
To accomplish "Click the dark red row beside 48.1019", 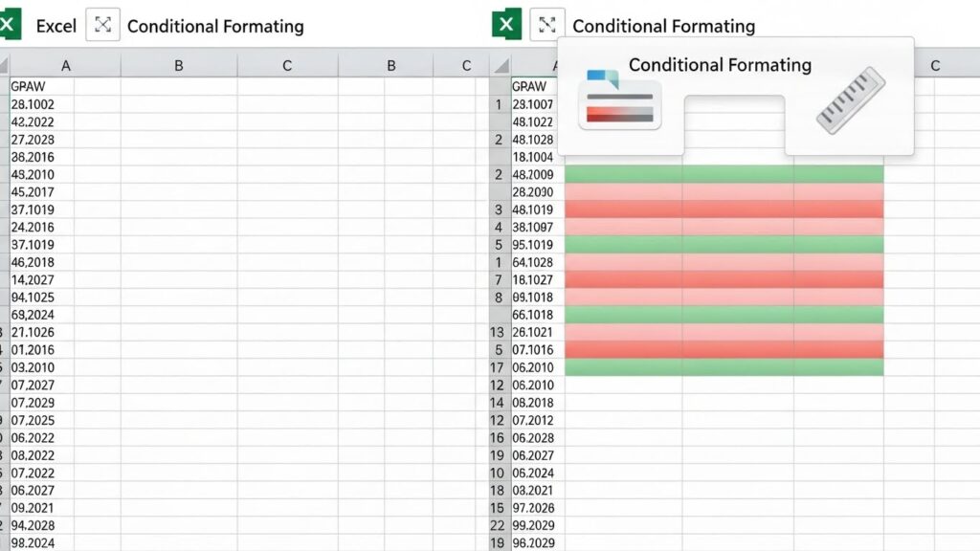I will [724, 209].
